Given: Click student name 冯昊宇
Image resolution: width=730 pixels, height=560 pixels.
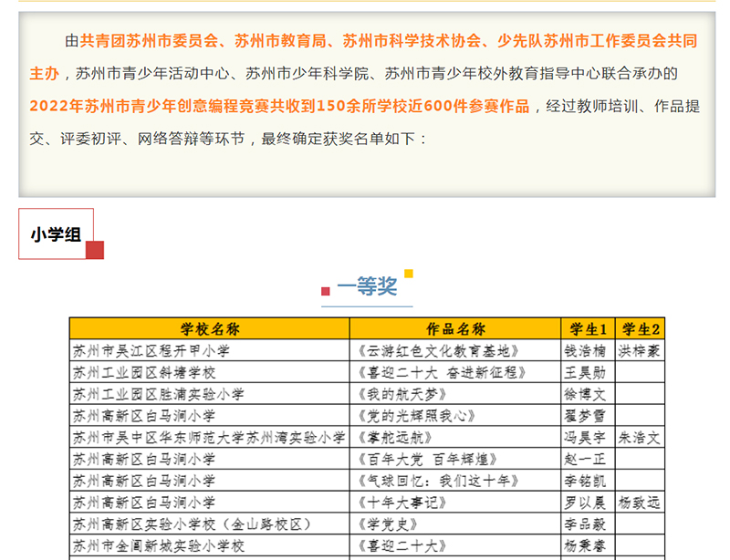Looking at the screenshot, I should tap(585, 438).
